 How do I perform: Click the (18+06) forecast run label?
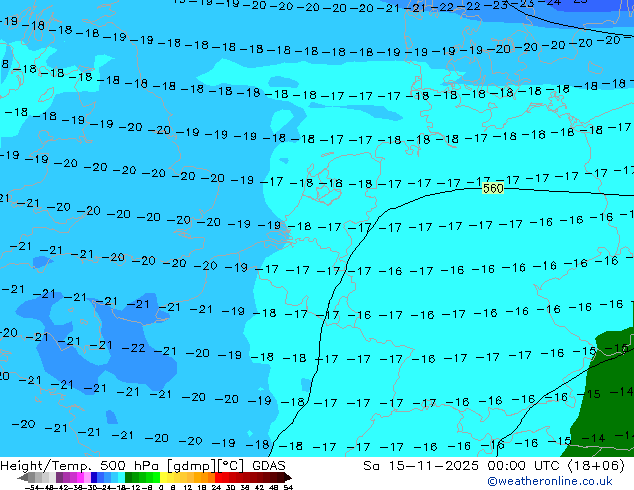[x=596, y=466]
